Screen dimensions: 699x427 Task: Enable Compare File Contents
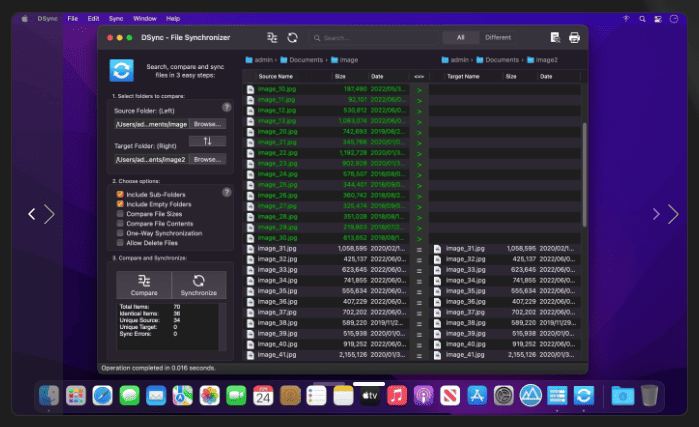pyautogui.click(x=120, y=224)
